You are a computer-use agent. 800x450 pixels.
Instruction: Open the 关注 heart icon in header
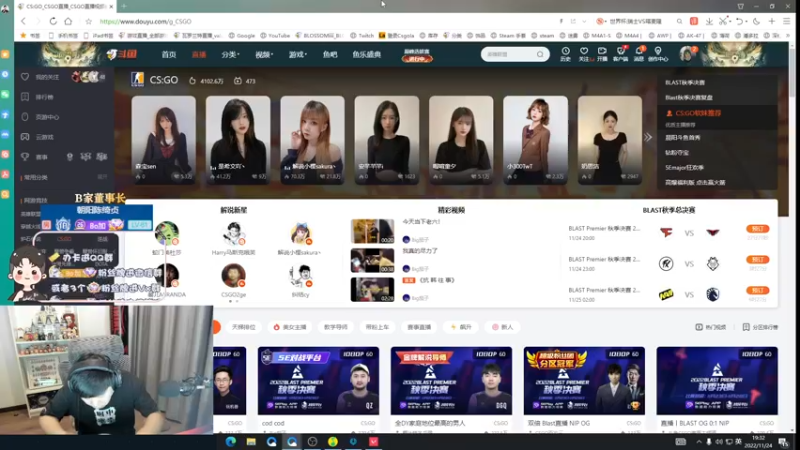(584, 54)
